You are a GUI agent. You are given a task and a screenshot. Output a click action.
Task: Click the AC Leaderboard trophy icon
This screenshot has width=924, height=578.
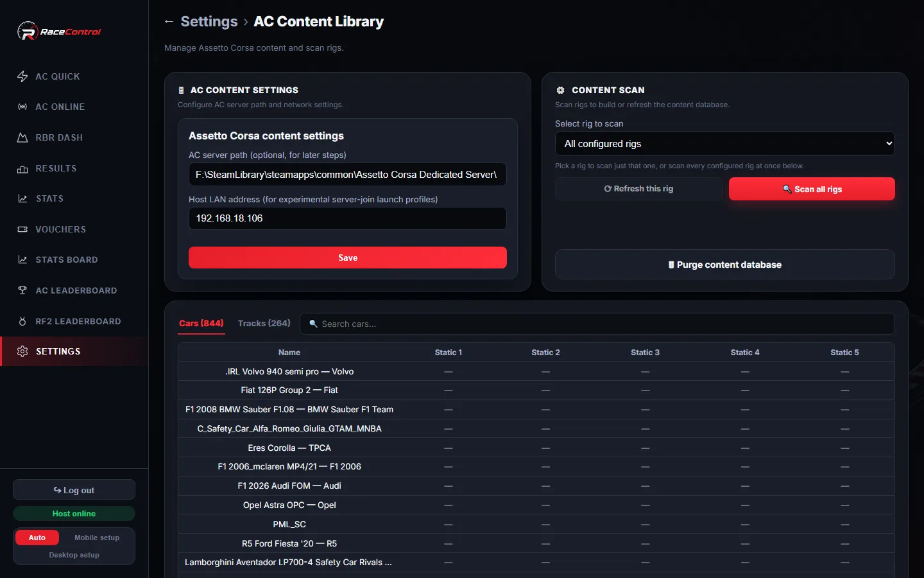point(22,290)
